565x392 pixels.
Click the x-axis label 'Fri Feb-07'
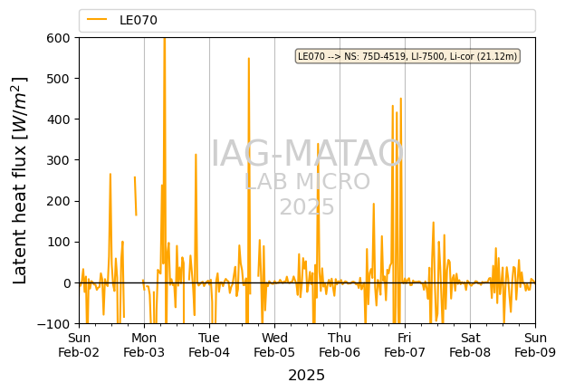(x=405, y=345)
